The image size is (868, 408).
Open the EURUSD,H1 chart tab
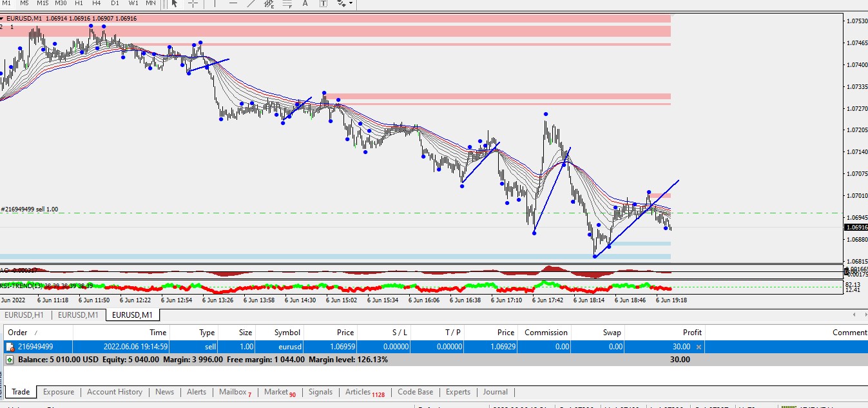point(24,315)
